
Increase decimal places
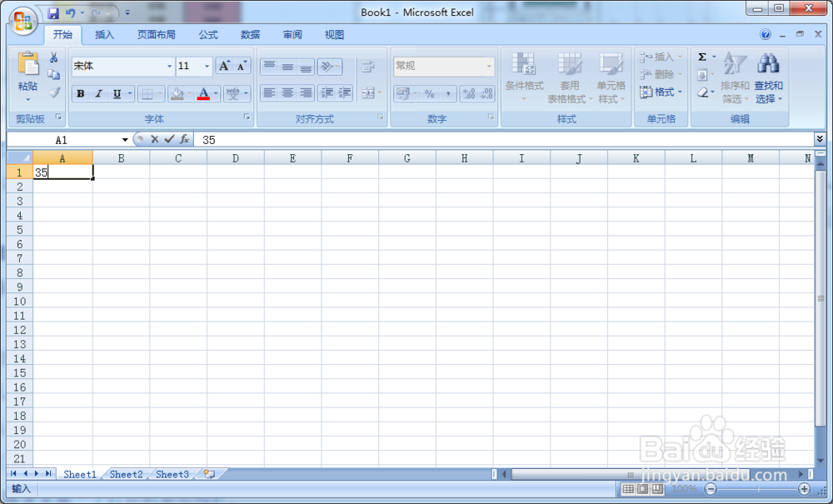[468, 94]
